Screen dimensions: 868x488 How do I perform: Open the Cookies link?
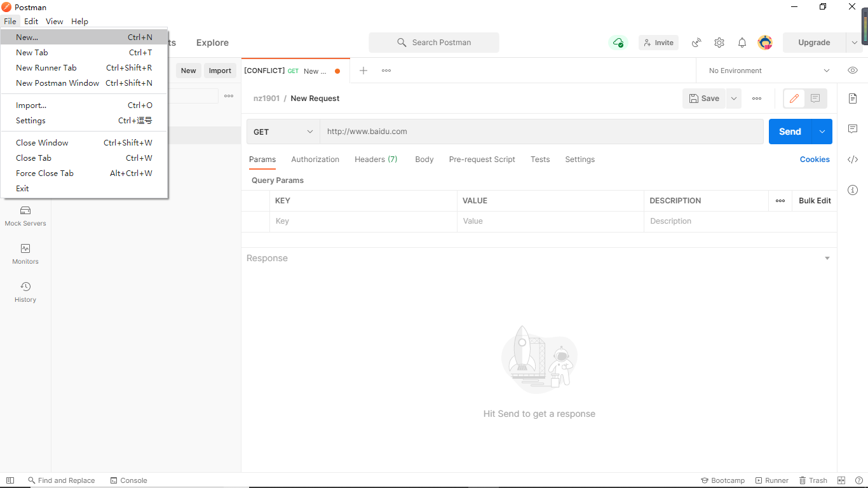click(815, 159)
